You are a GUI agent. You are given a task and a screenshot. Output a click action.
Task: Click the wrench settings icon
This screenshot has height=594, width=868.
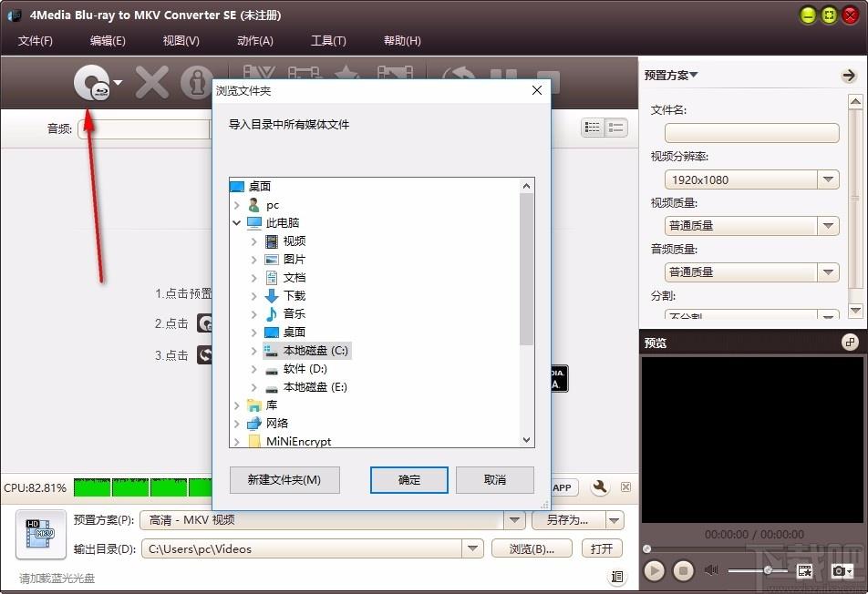point(600,486)
